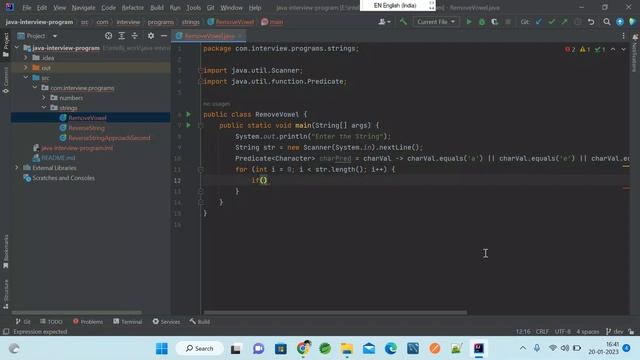This screenshot has width=640, height=360.
Task: Click dev branch widget in status bar
Action: pyautogui.click(x=615, y=331)
